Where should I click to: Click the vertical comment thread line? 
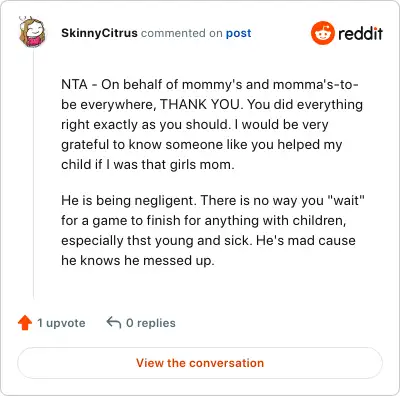(x=33, y=173)
